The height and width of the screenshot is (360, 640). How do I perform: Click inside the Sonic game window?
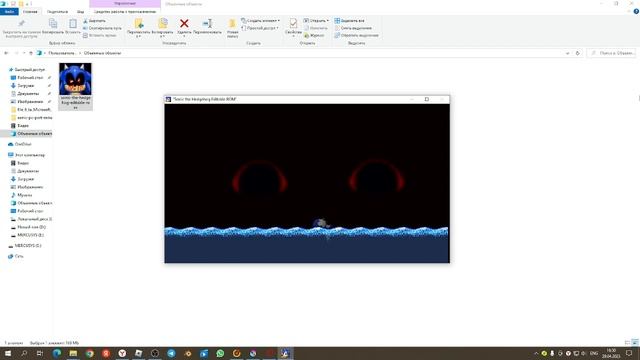[307, 183]
